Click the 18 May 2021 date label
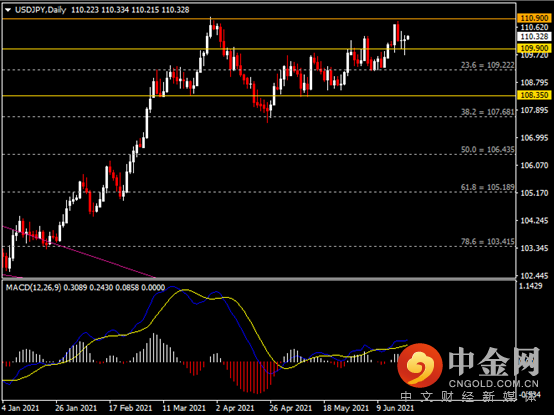The width and height of the screenshot is (554, 415). pyautogui.click(x=346, y=408)
